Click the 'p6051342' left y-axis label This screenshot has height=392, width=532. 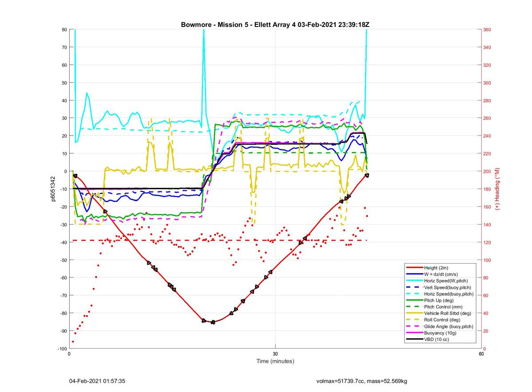coord(53,189)
